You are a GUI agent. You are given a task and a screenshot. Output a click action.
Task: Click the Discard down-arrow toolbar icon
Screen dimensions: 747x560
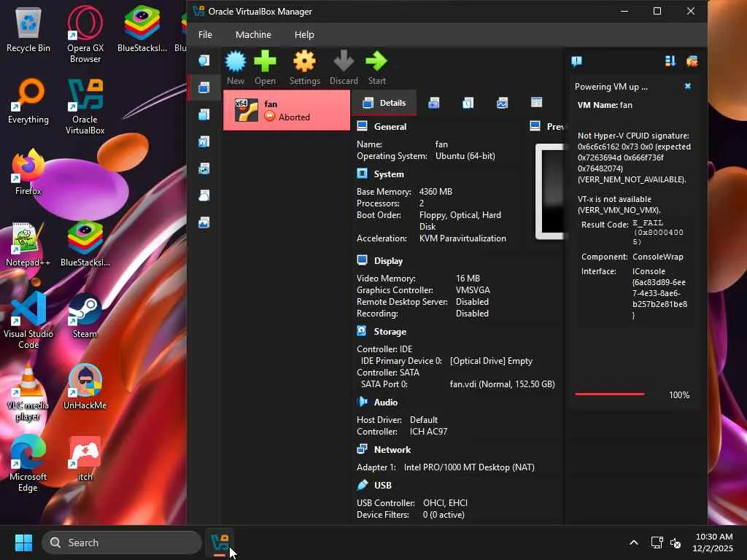pos(344,62)
